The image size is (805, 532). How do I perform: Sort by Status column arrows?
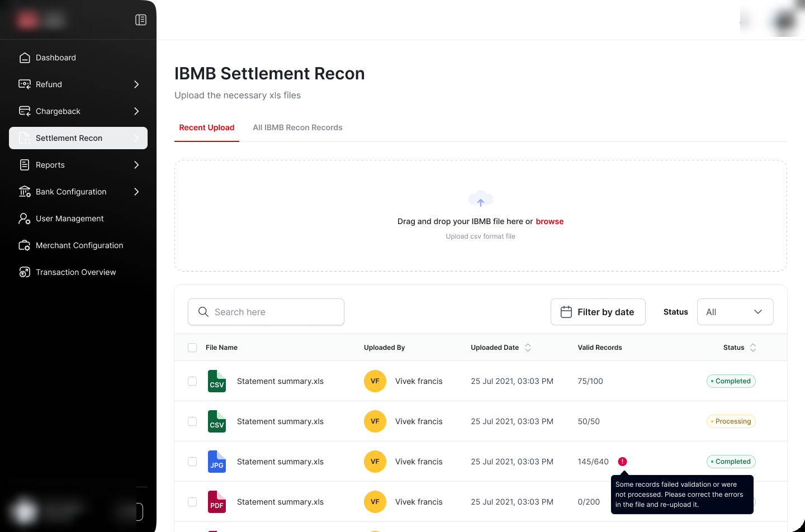point(753,348)
